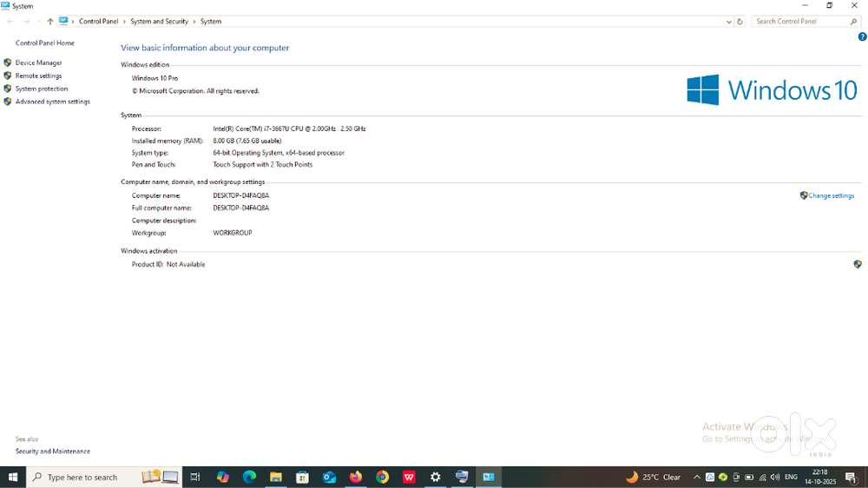The width and height of the screenshot is (868, 488).
Task: Expand the address bar history dropdown
Action: 728,22
